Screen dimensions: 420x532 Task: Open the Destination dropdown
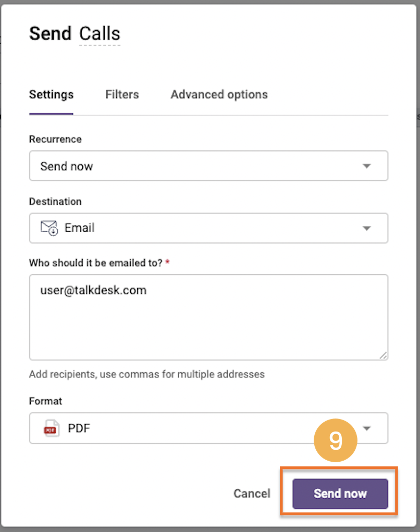[208, 228]
